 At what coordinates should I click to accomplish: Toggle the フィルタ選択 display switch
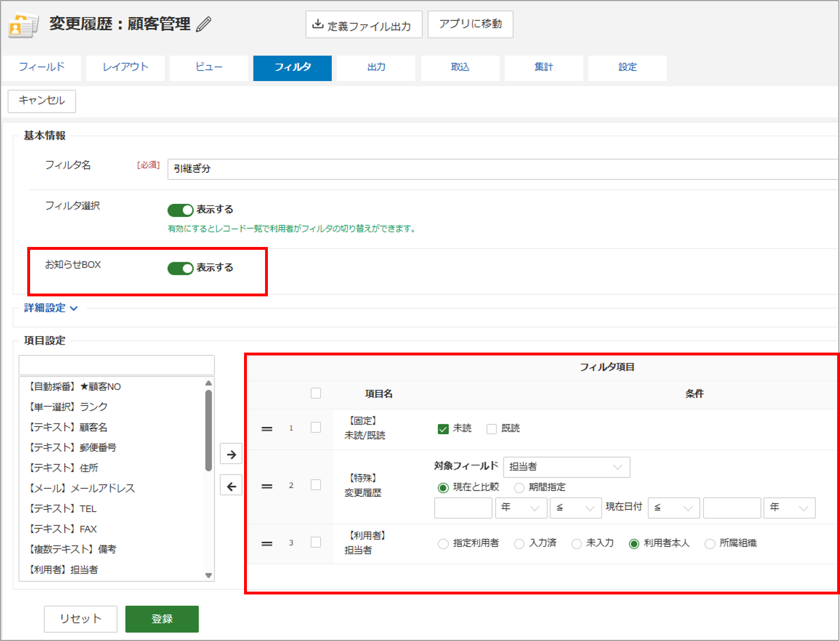[x=180, y=210]
